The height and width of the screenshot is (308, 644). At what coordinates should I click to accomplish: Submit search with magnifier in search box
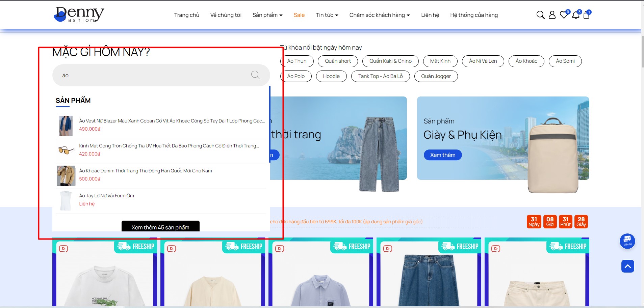(256, 75)
